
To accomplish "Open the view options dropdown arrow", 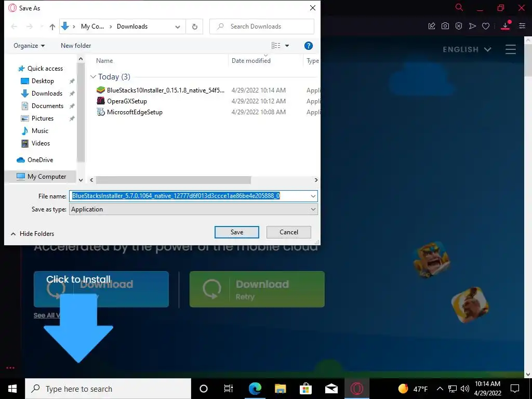I will [287, 46].
